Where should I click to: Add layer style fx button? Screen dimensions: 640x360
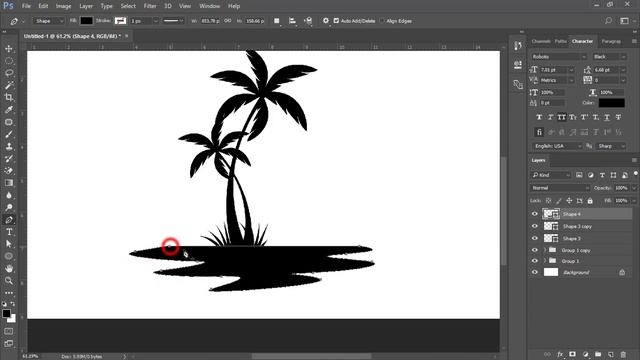pyautogui.click(x=560, y=354)
